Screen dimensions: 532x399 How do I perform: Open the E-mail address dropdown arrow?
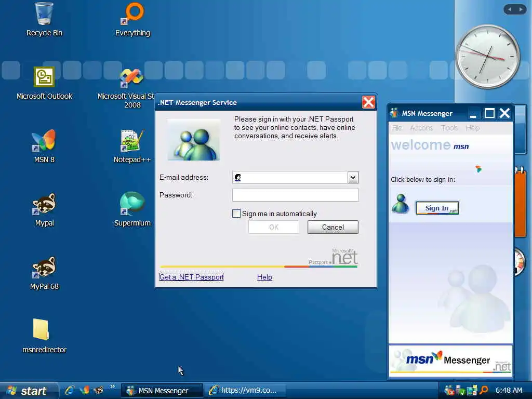coord(353,178)
